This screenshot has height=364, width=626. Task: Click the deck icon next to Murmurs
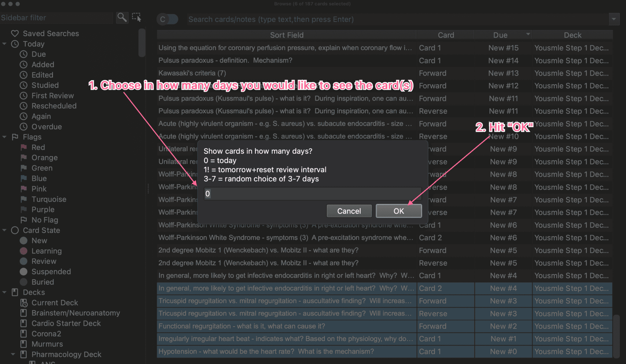click(24, 344)
